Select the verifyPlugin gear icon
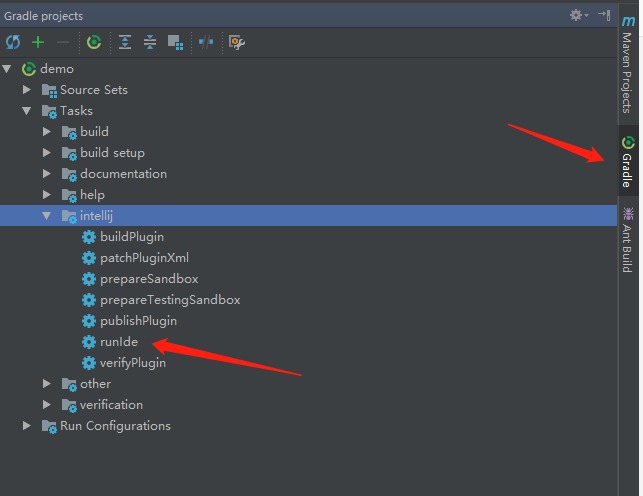The image size is (643, 496). click(x=89, y=363)
